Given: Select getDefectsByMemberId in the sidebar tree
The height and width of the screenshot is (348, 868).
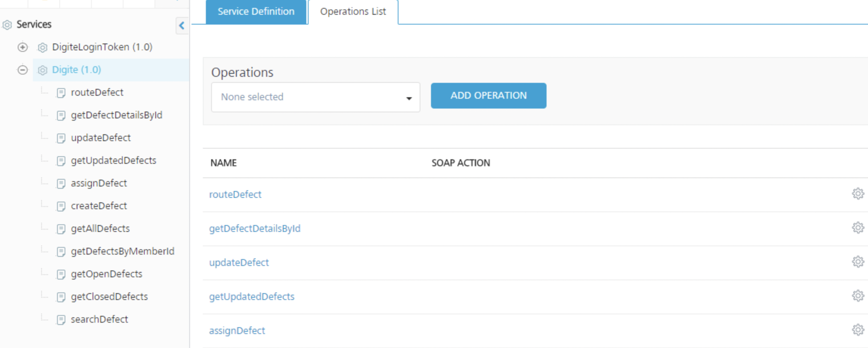Looking at the screenshot, I should click(122, 251).
